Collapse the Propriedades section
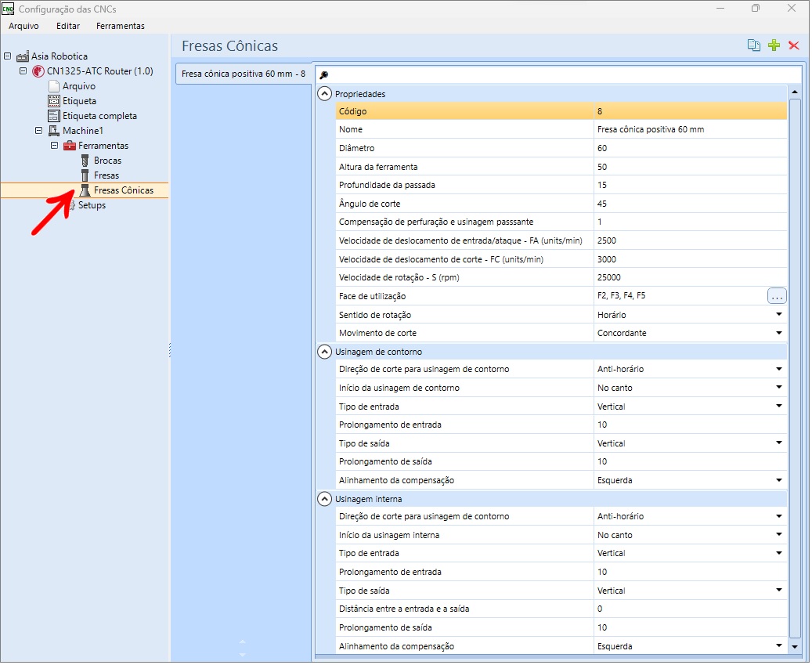This screenshot has width=812, height=665. [325, 94]
